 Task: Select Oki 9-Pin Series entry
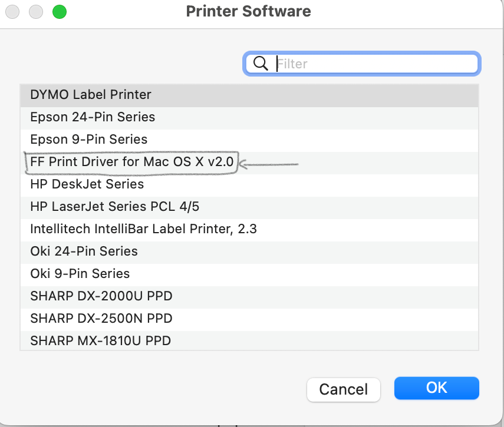(x=80, y=273)
